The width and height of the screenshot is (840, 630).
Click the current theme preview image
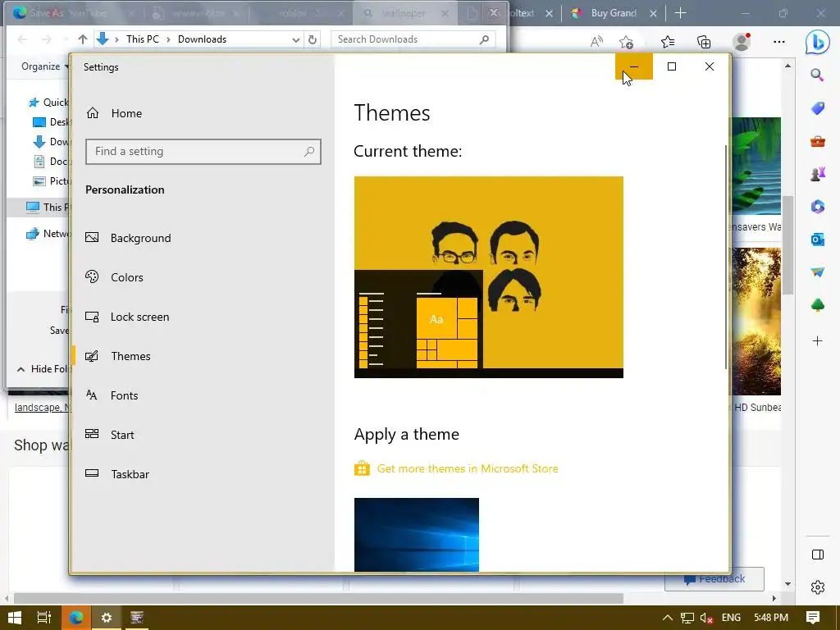[x=489, y=277]
